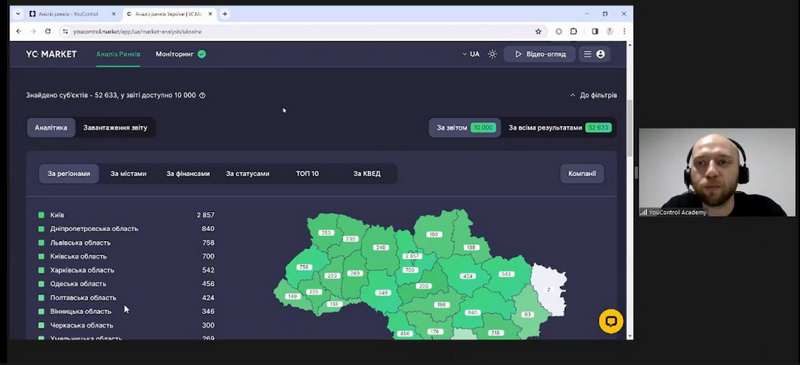Click the 'Знайдено суб'єктів - 52 633' text
The height and width of the screenshot is (365, 800).
coord(72,95)
